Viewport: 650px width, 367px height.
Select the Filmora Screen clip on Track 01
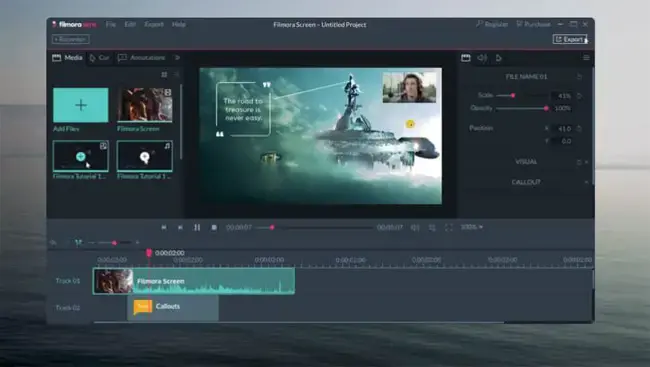pos(194,281)
